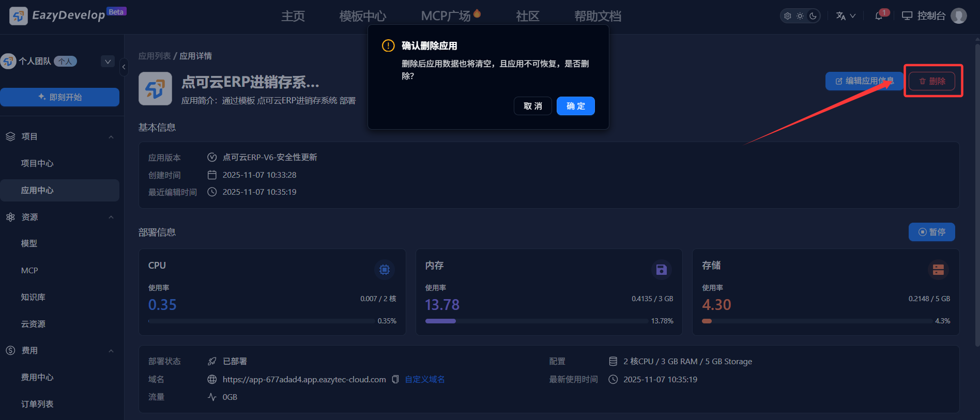Click the 内存 usage progress bar
The height and width of the screenshot is (420, 980).
(537, 321)
